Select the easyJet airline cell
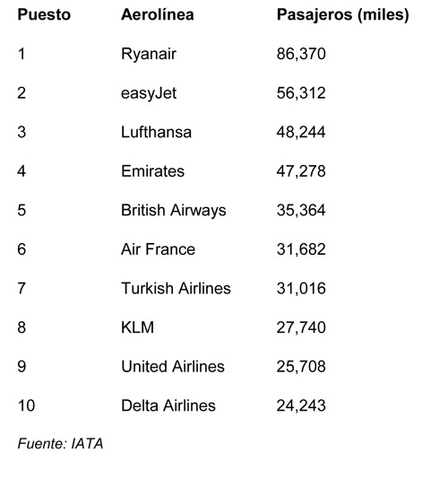The height and width of the screenshot is (496, 448). [149, 93]
